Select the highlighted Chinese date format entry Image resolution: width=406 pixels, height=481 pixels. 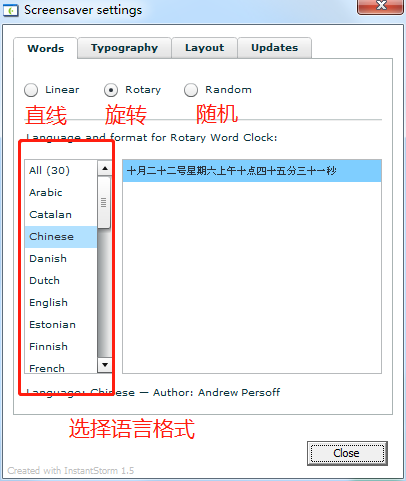point(252,171)
